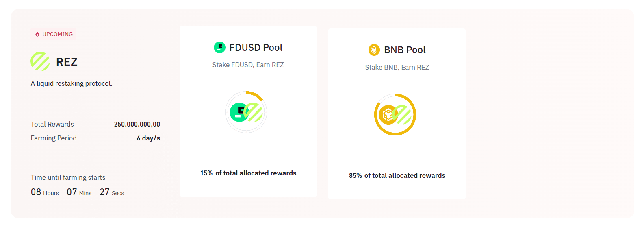644x225 pixels.
Task: Click the BNB Pool header icon
Action: point(374,50)
